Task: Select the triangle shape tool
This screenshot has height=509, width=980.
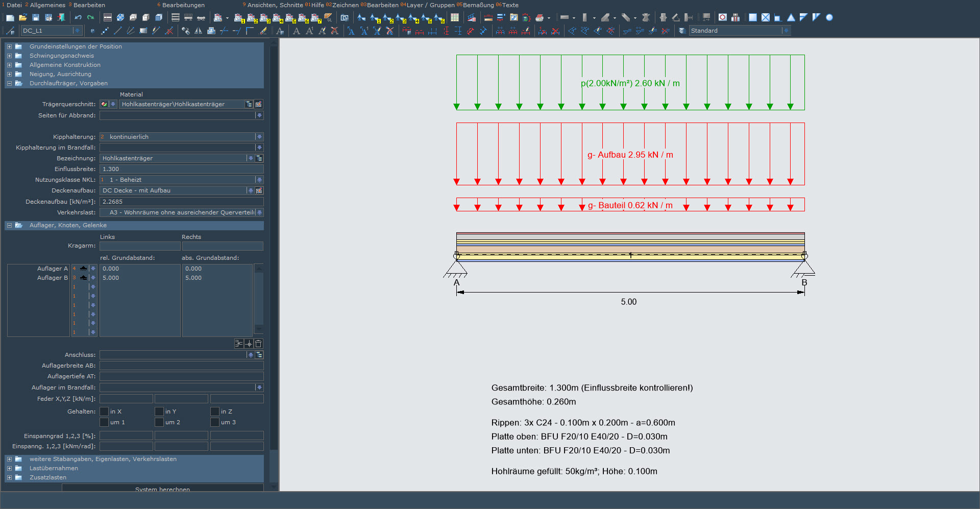Action: (791, 17)
